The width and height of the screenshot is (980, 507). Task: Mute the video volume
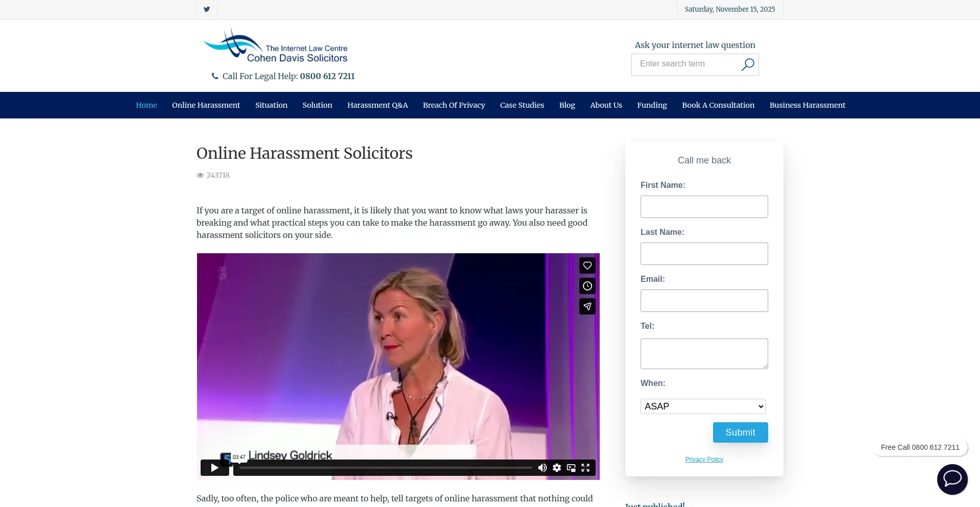[543, 468]
